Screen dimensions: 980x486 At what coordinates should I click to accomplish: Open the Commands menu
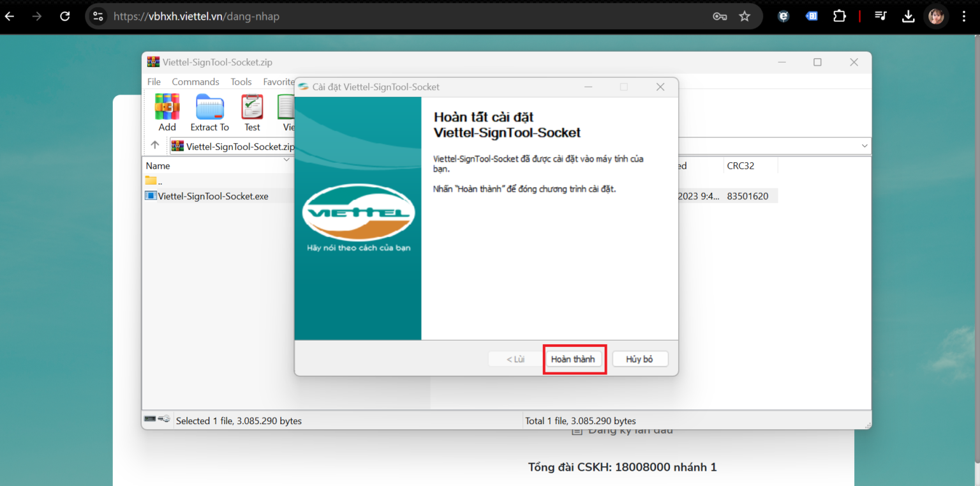195,82
